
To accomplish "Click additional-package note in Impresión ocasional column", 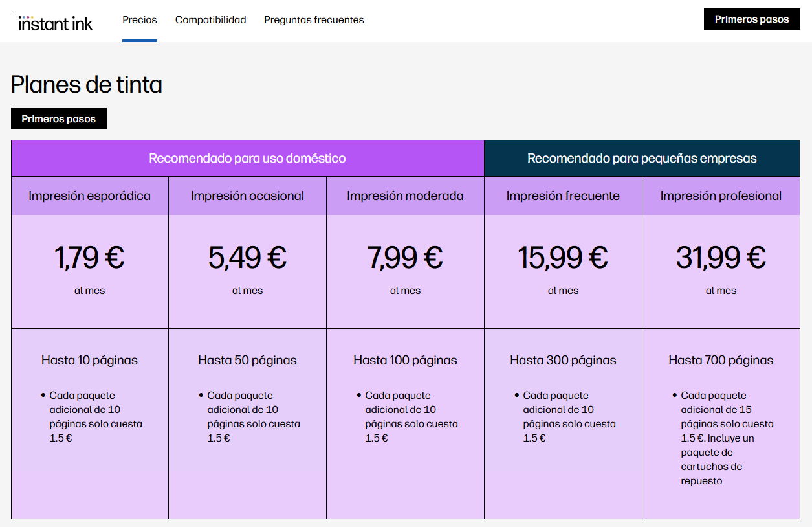I will click(254, 417).
